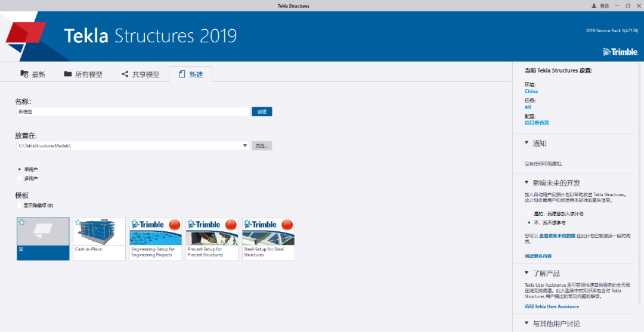Click the 没有任何可用通知 message text

(544, 164)
